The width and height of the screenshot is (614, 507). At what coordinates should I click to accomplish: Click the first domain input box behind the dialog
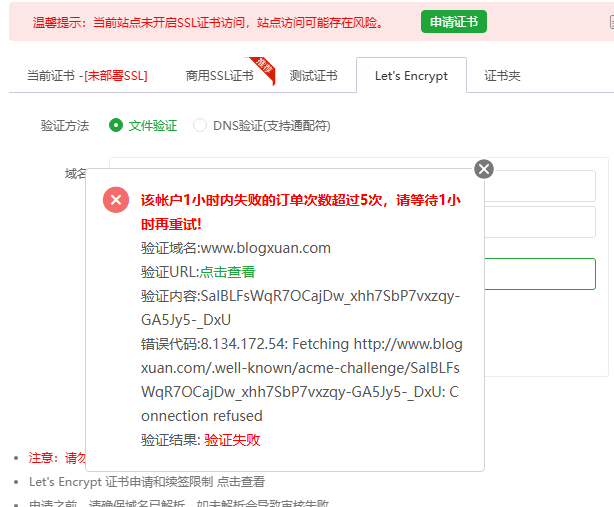[x=540, y=186]
